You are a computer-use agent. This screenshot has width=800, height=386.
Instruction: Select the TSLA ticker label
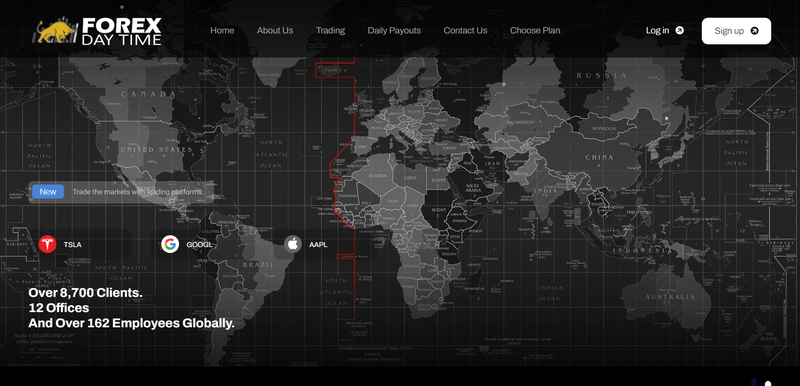pyautogui.click(x=72, y=245)
